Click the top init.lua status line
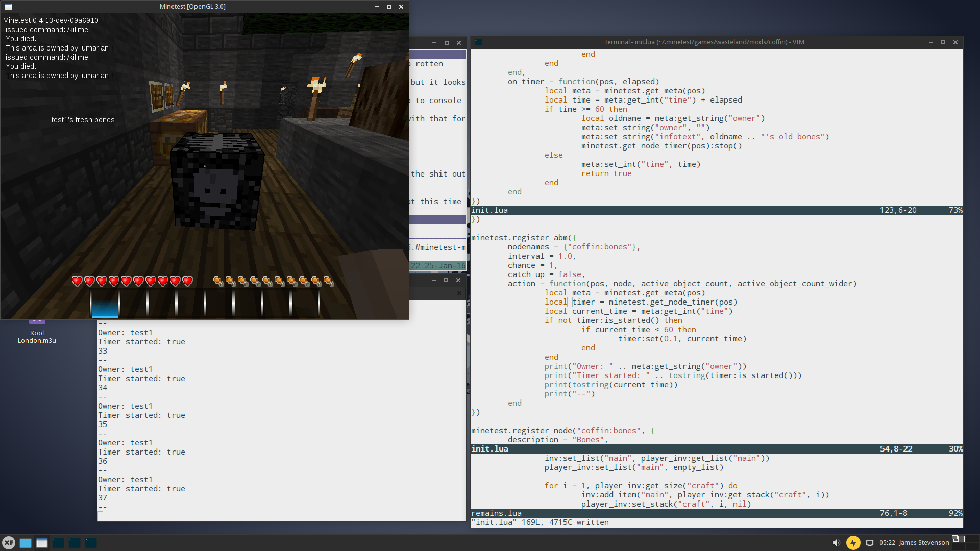The height and width of the screenshot is (551, 980). tap(715, 210)
